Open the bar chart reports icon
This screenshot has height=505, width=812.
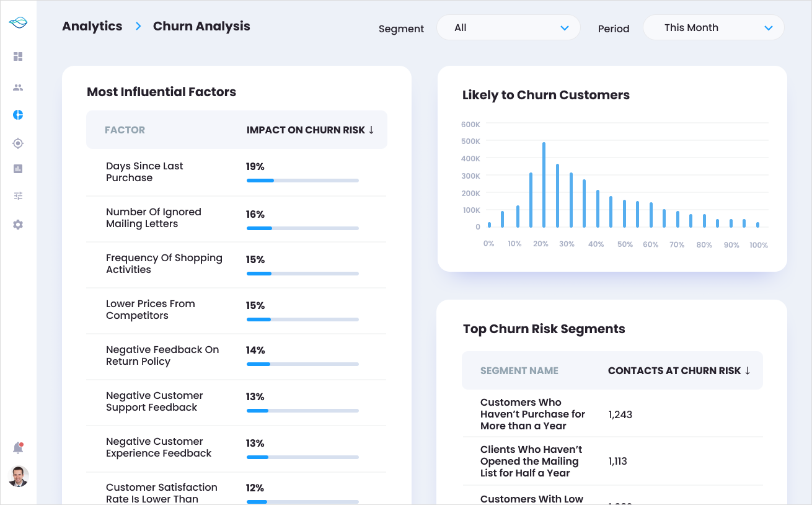pyautogui.click(x=18, y=169)
